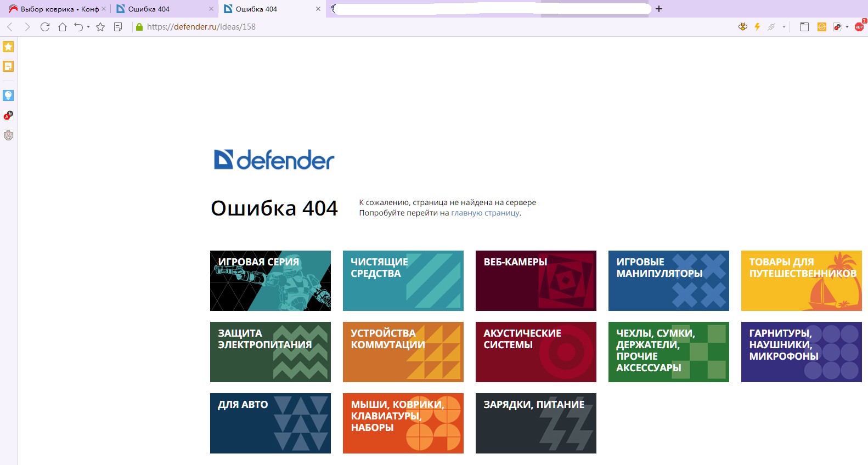Screen dimensions: 868x465
Task: Click the grey plug icon in the toolbar
Action: coord(771,26)
